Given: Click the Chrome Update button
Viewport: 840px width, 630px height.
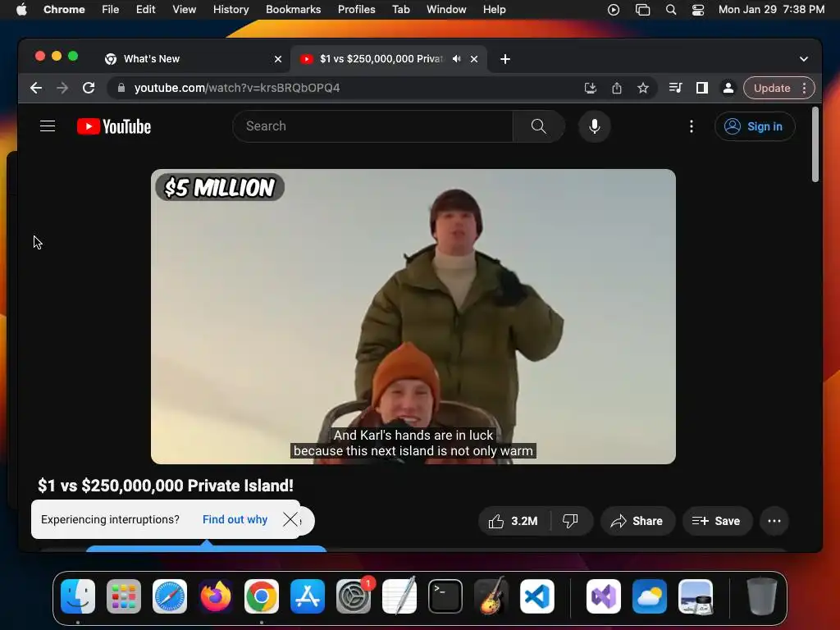Looking at the screenshot, I should pos(772,88).
